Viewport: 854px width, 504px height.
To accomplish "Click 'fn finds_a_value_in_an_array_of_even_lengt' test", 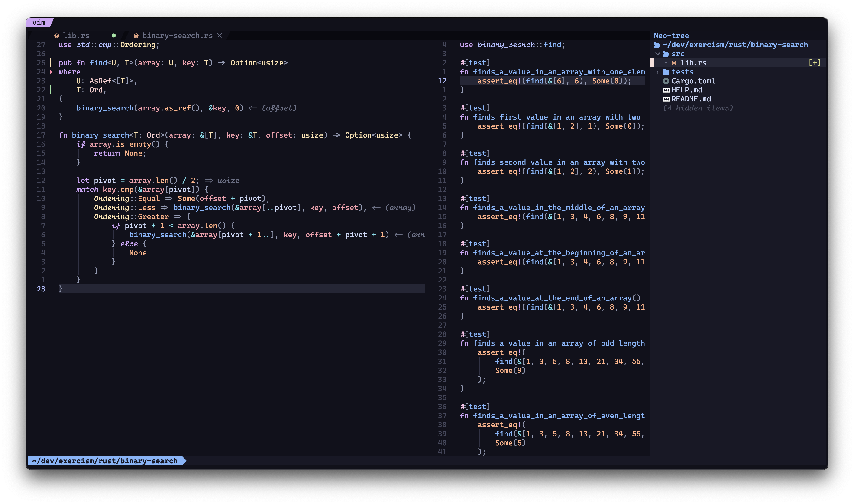I will [x=552, y=416].
